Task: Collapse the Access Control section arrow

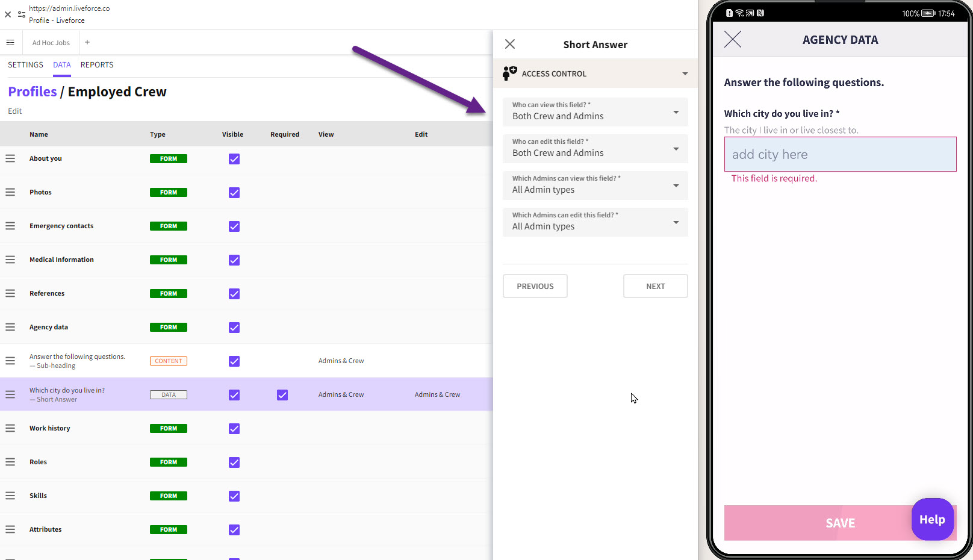Action: pos(685,73)
